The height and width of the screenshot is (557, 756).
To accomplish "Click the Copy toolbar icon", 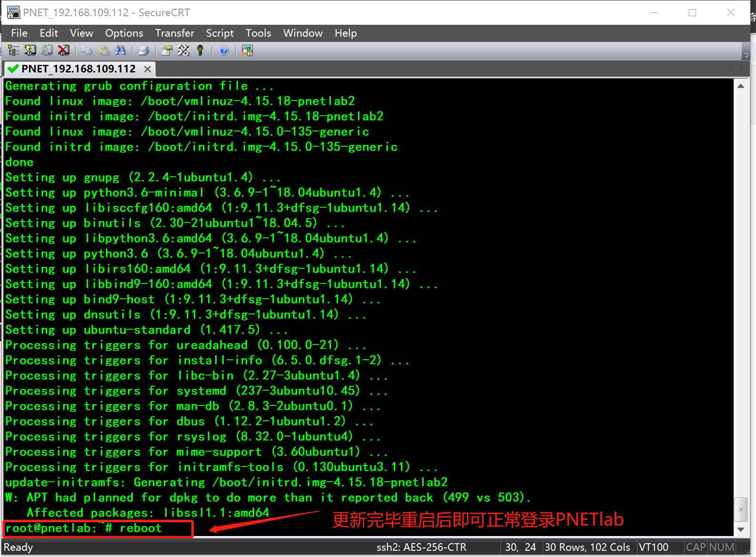I will coord(87,51).
